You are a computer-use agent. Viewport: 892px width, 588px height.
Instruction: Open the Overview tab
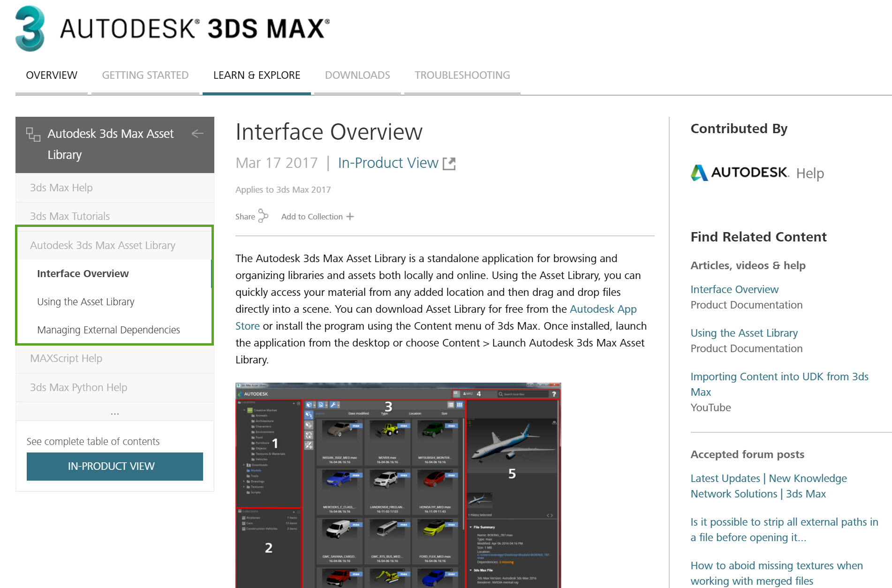click(x=52, y=75)
